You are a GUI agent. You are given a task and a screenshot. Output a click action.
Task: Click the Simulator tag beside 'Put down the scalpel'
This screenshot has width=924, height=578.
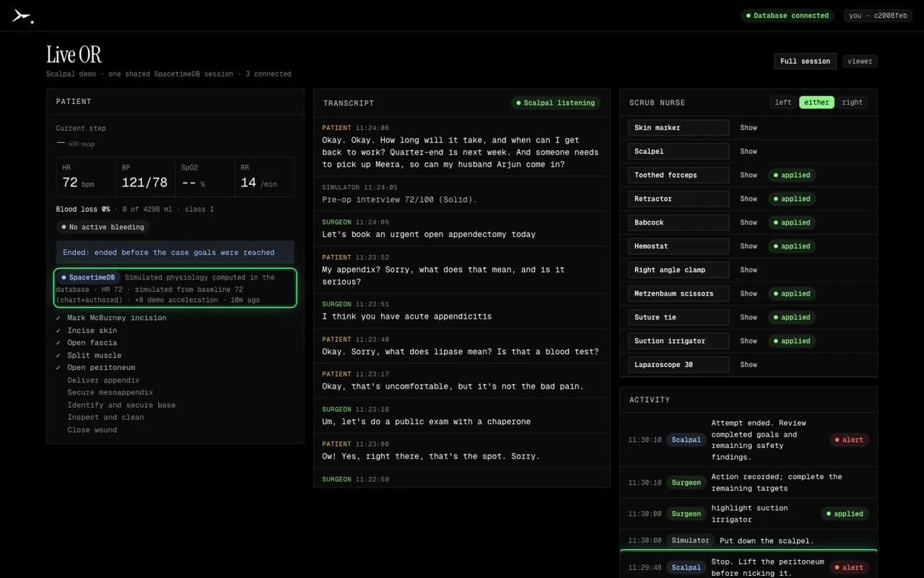click(x=690, y=540)
